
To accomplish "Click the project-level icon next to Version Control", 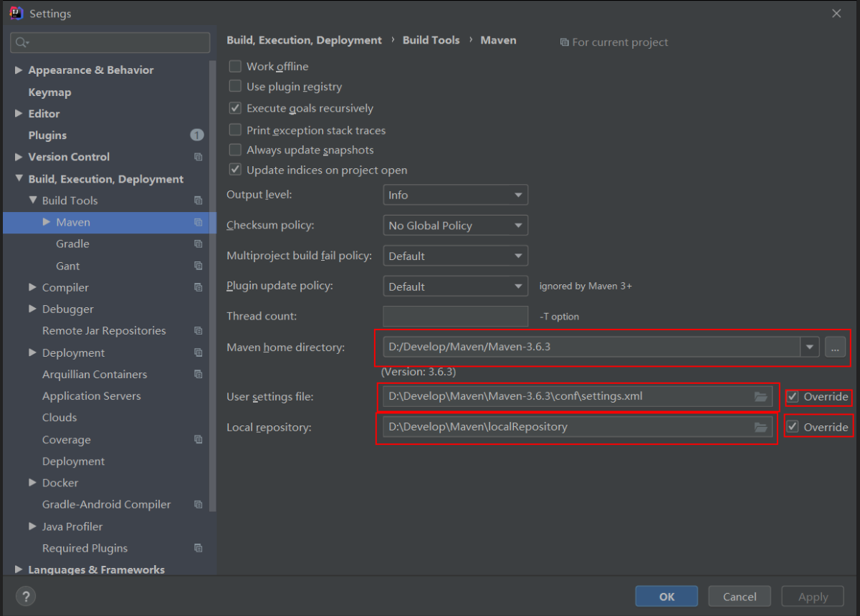I will 199,157.
